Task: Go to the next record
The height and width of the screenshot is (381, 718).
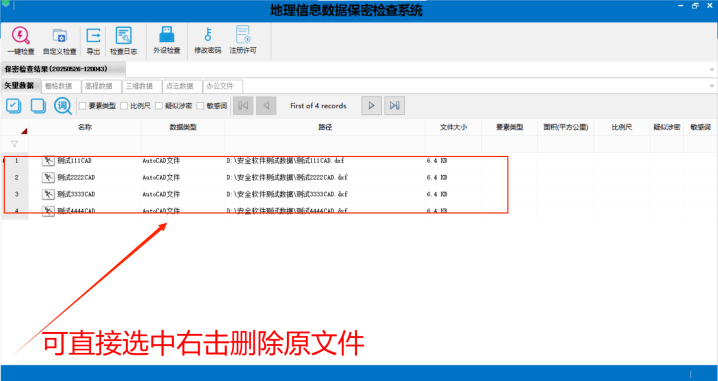Action: click(x=371, y=106)
